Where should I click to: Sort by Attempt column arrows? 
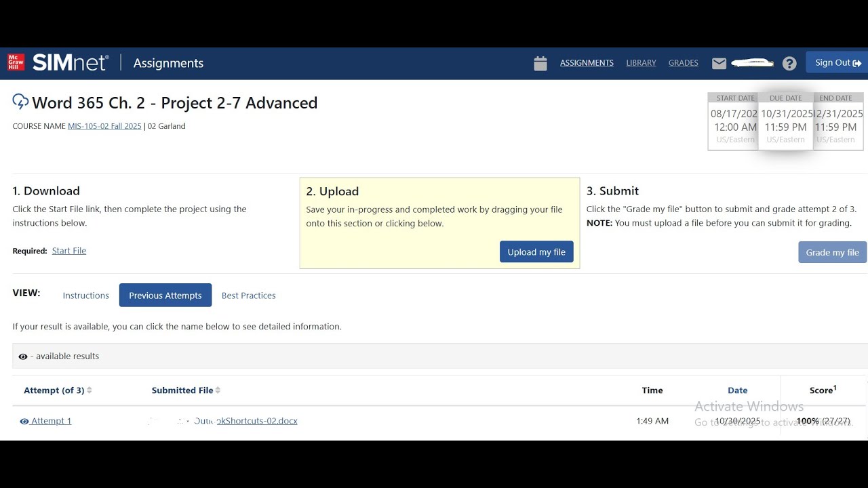click(90, 390)
